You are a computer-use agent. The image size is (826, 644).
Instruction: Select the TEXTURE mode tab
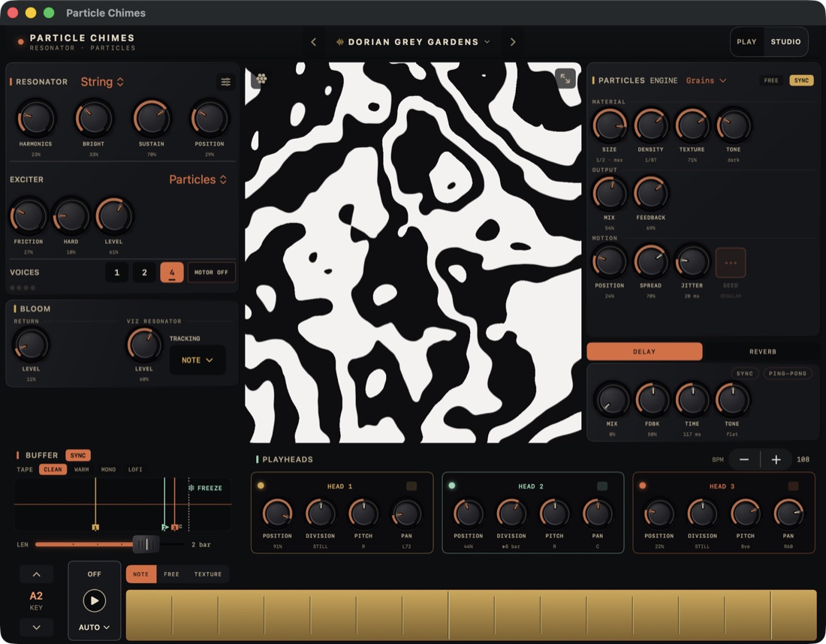(x=207, y=574)
